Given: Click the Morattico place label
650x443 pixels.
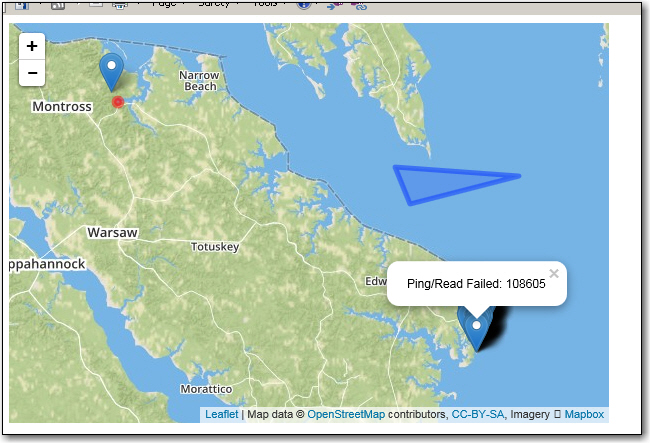Looking at the screenshot, I should click(x=206, y=389).
